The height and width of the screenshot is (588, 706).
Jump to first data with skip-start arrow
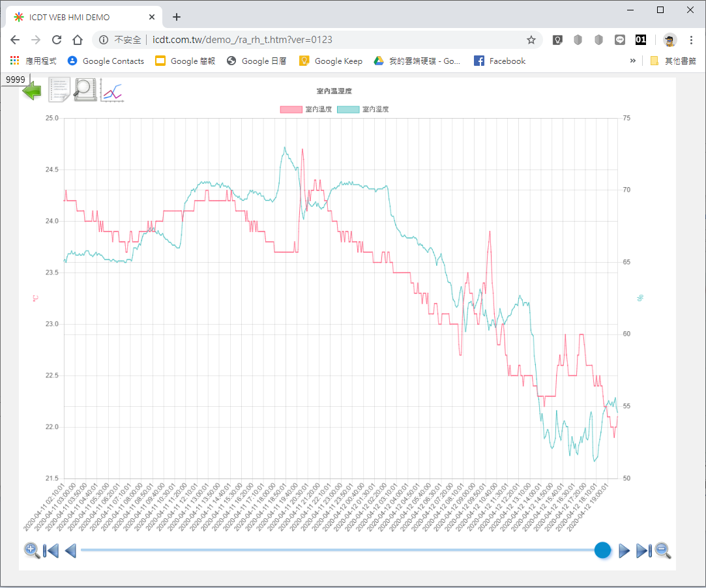[51, 551]
